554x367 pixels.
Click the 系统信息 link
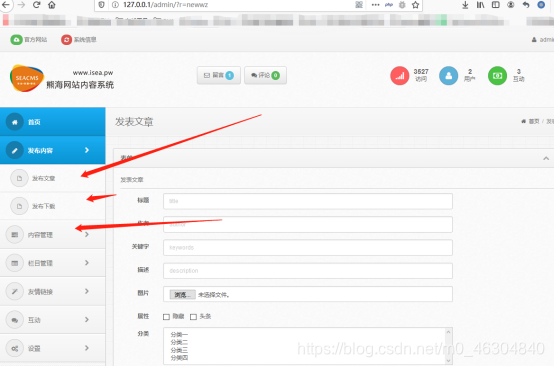tap(85, 40)
